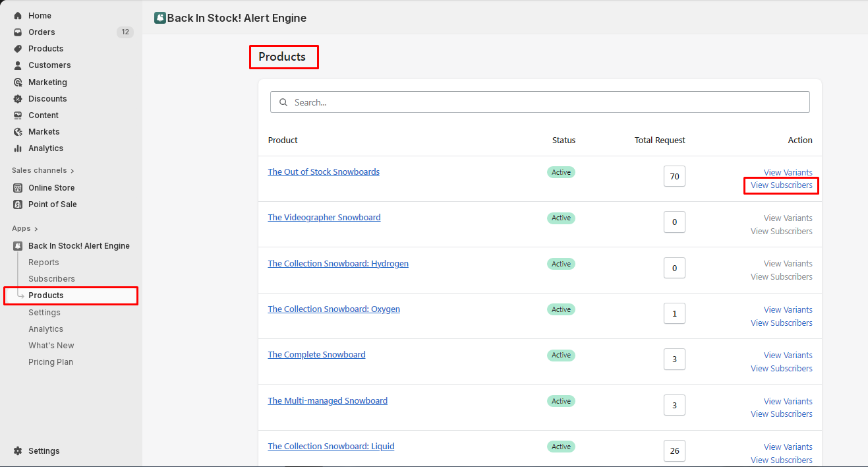View Variants for Collection Snowboard: Liquid
Screen dimensions: 868x467
(788, 447)
